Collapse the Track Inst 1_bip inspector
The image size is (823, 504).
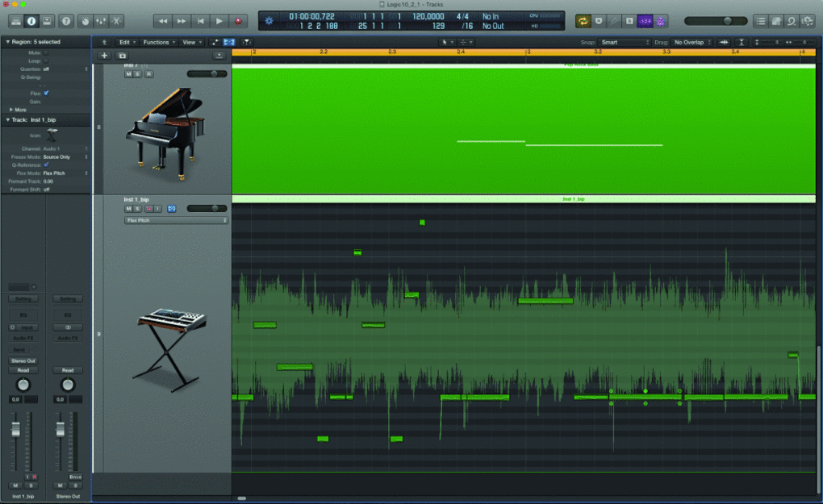click(x=7, y=120)
